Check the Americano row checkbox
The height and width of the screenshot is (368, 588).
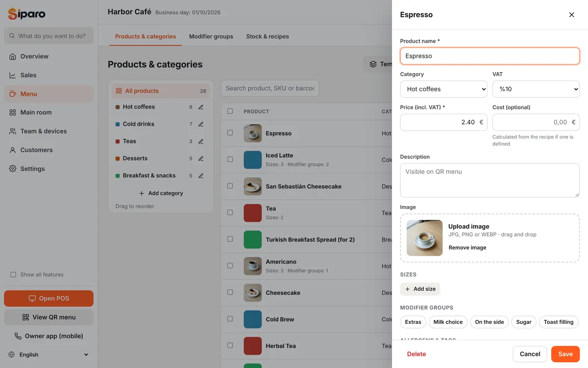coord(230,265)
